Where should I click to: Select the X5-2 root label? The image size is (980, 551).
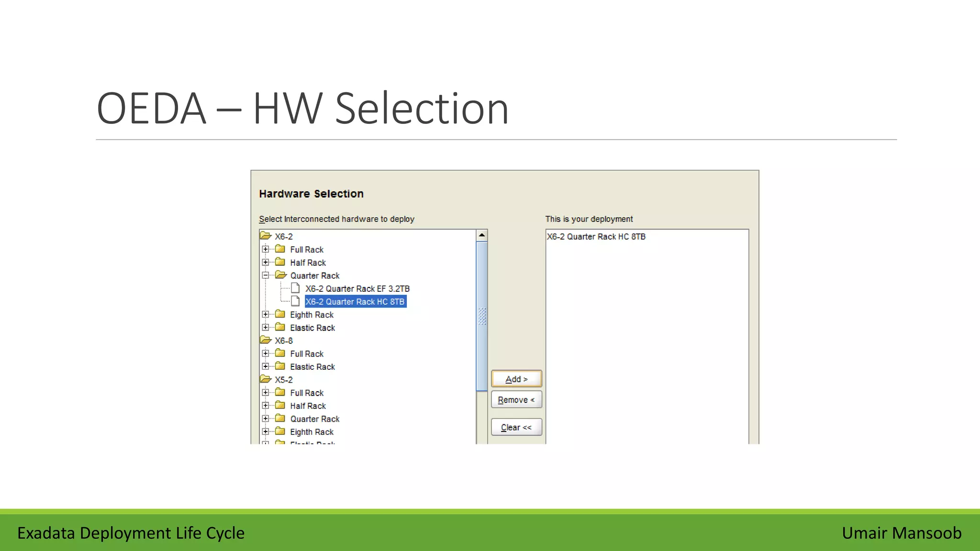(284, 379)
